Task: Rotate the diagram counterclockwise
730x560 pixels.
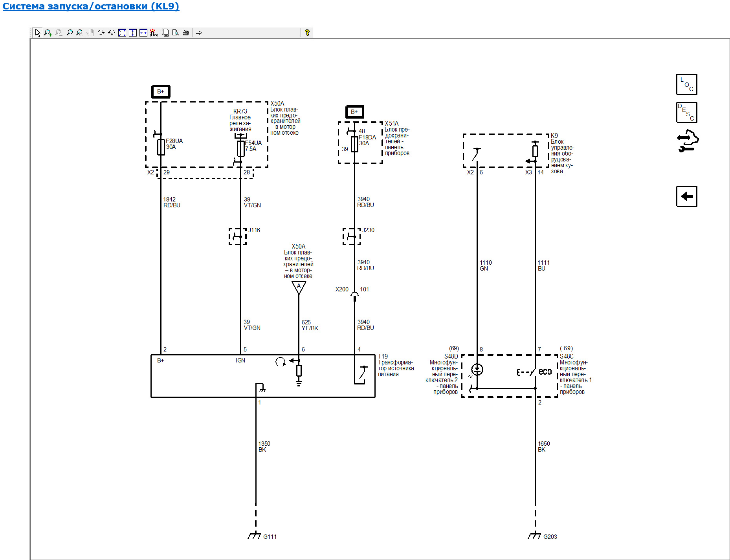Action: 112,33
